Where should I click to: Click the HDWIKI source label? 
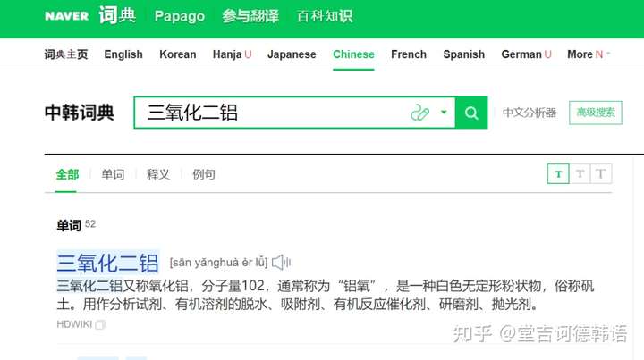pos(74,324)
